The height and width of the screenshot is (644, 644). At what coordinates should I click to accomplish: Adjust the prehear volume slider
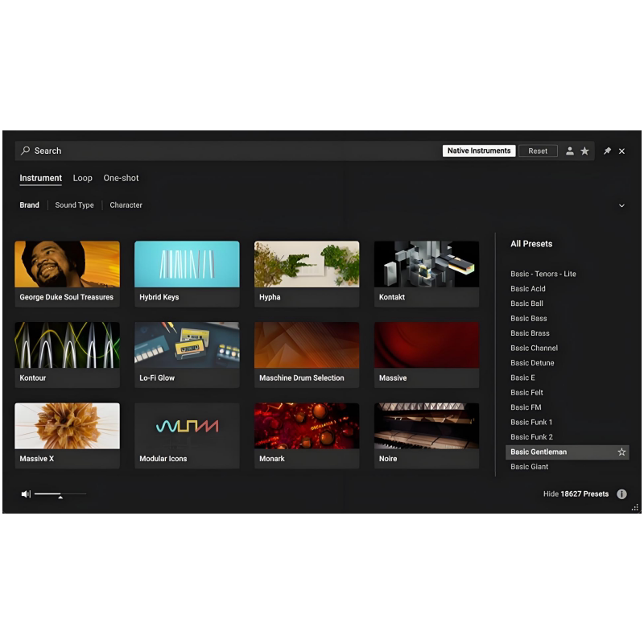pos(60,494)
